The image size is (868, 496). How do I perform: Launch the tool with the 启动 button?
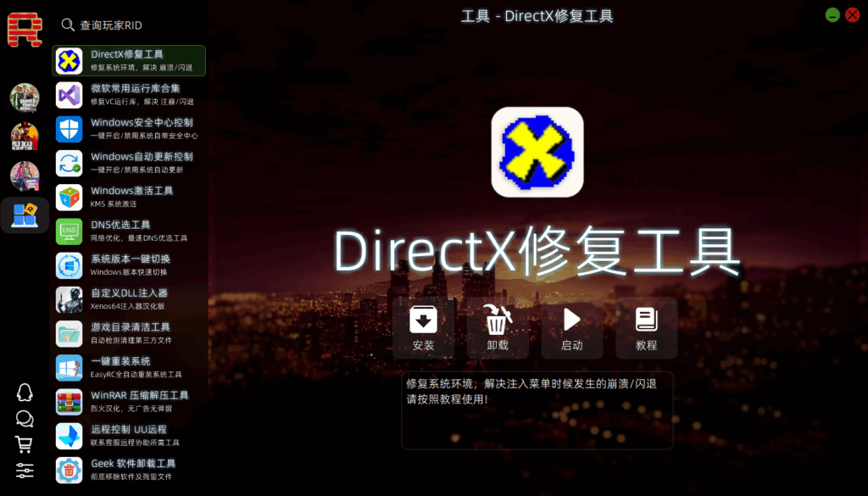[x=572, y=328]
